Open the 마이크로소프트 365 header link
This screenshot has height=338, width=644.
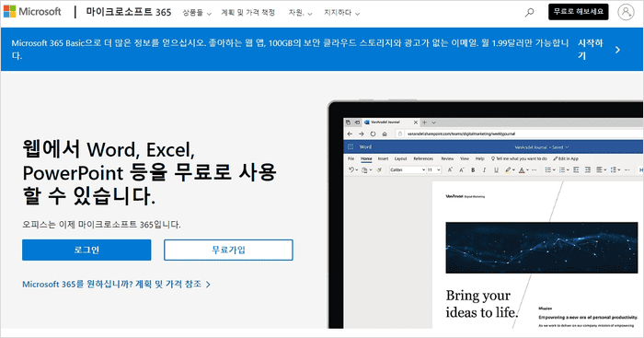tap(129, 12)
